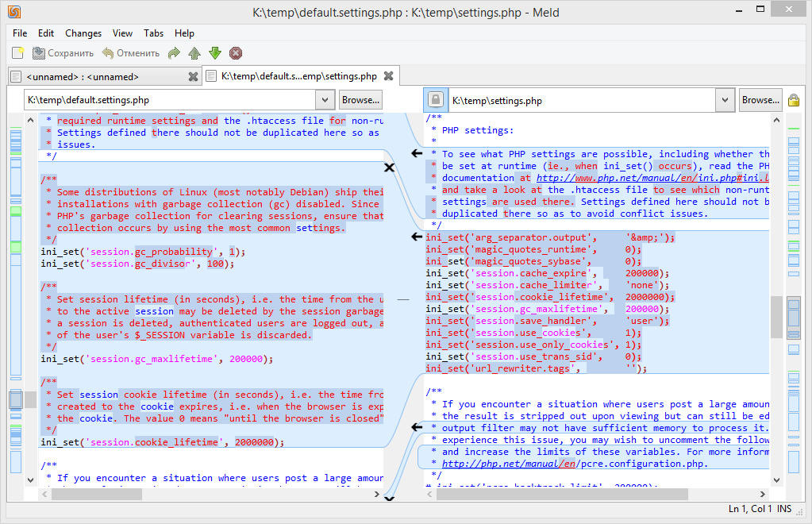
Task: Push output filter chunk left via arrow
Action: (417, 427)
